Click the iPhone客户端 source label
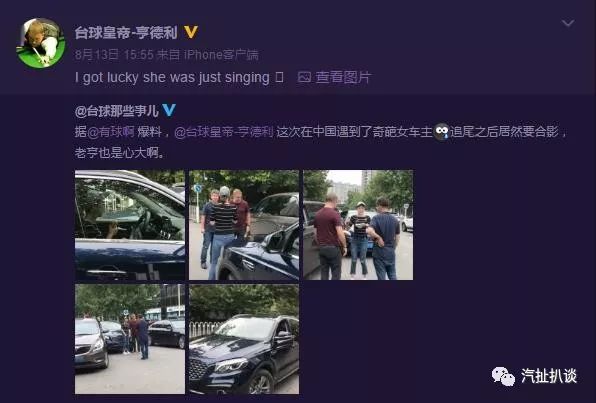Screen dimensions: 596x403 tap(221, 55)
